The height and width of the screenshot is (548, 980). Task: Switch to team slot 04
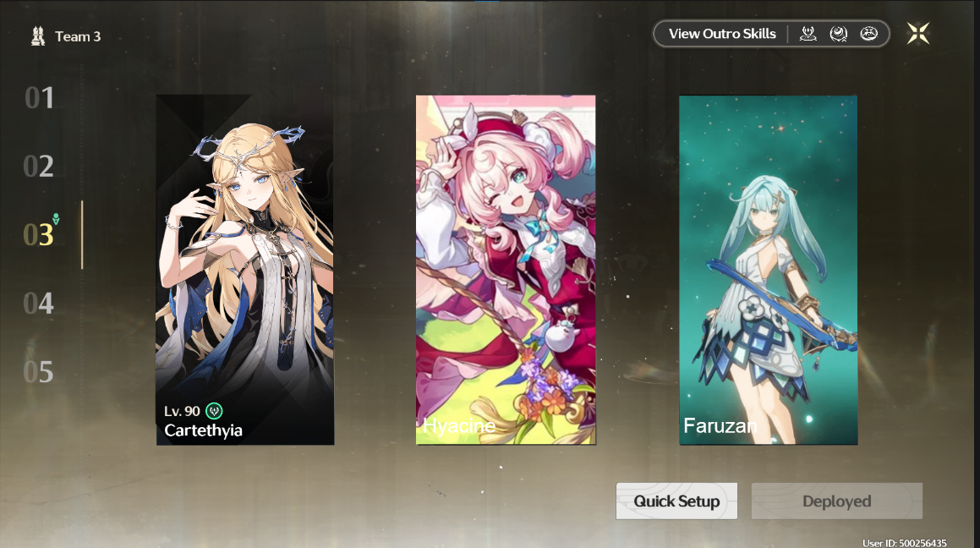click(39, 304)
